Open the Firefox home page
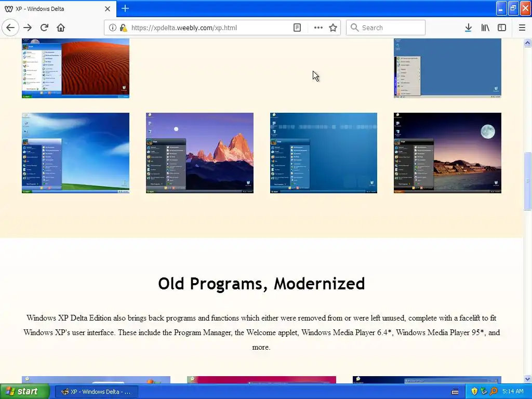Image resolution: width=532 pixels, height=399 pixels. (61, 28)
